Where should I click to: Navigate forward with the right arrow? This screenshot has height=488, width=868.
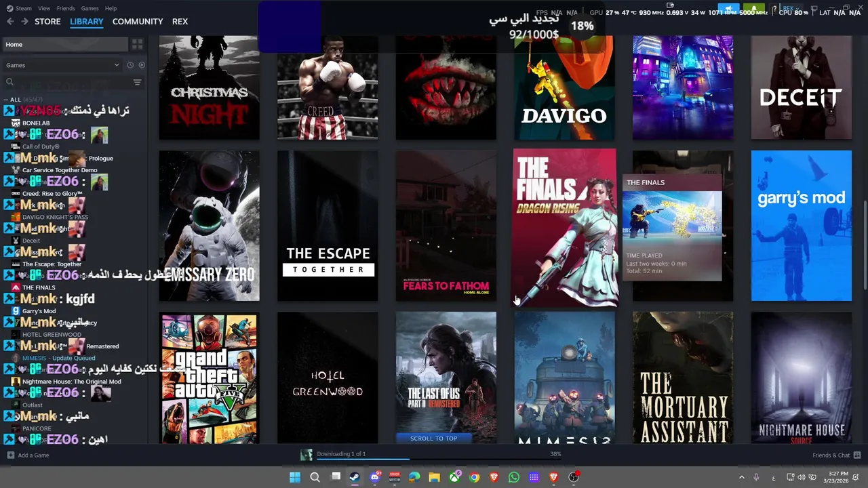click(24, 22)
